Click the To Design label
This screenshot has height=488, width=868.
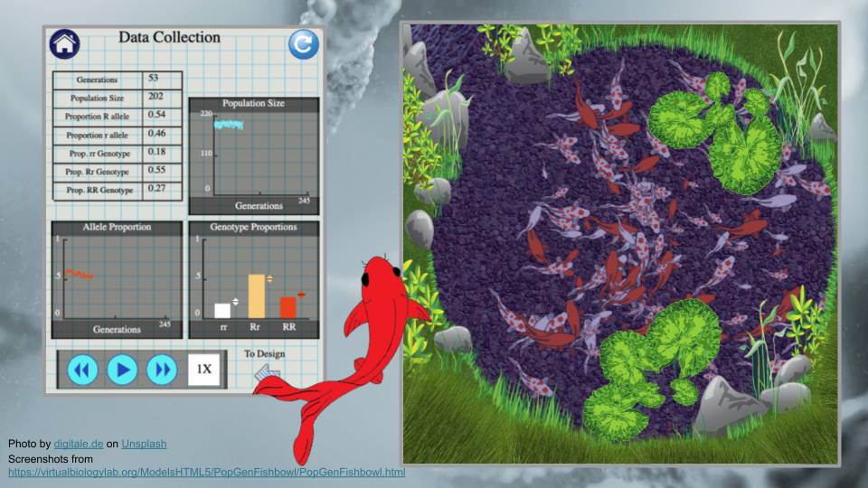point(265,353)
